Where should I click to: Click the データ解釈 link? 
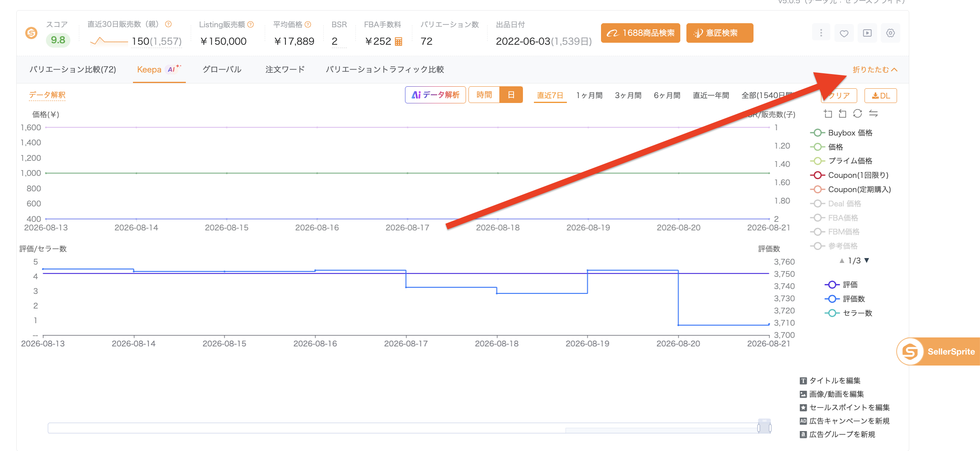click(x=47, y=95)
